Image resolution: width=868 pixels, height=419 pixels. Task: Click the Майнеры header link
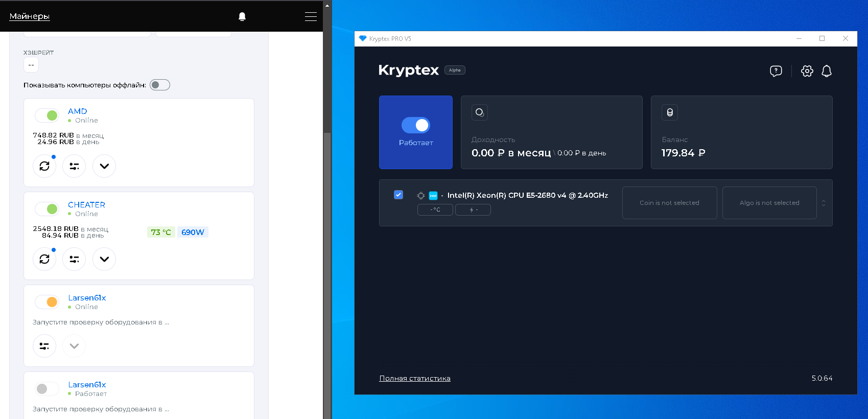[x=30, y=16]
